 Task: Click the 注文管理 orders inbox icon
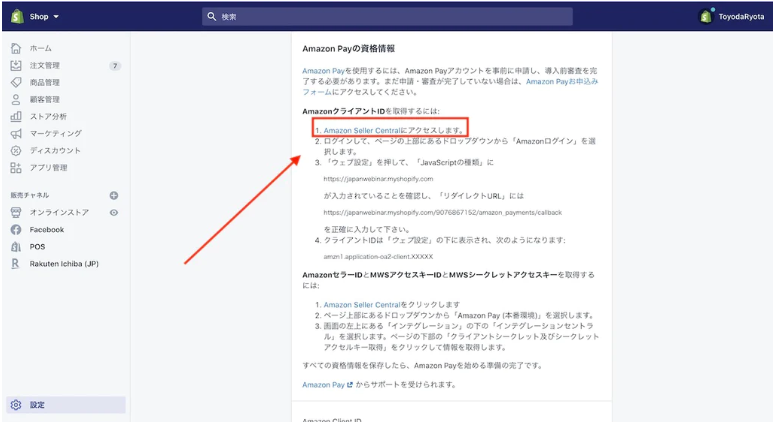click(16, 65)
